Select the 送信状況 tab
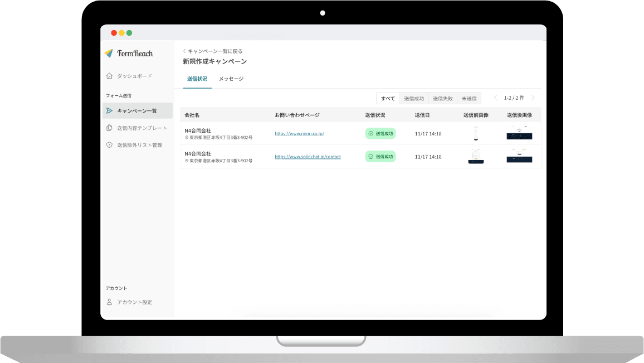The image size is (644, 363). tap(197, 79)
